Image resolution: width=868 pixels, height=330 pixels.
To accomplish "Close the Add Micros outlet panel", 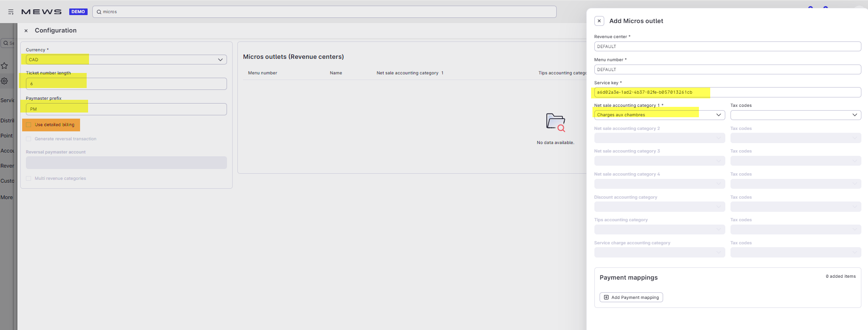I will [x=599, y=21].
